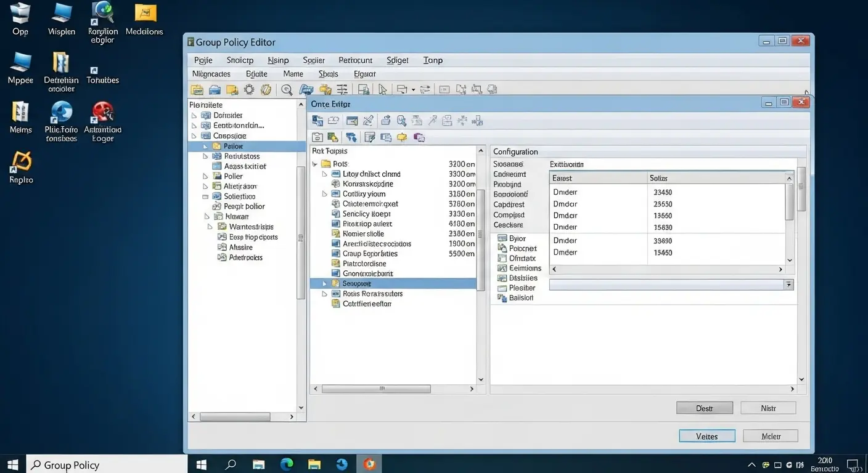Select the mouse pointer icon in the main toolbar
868x473 pixels.
(383, 90)
